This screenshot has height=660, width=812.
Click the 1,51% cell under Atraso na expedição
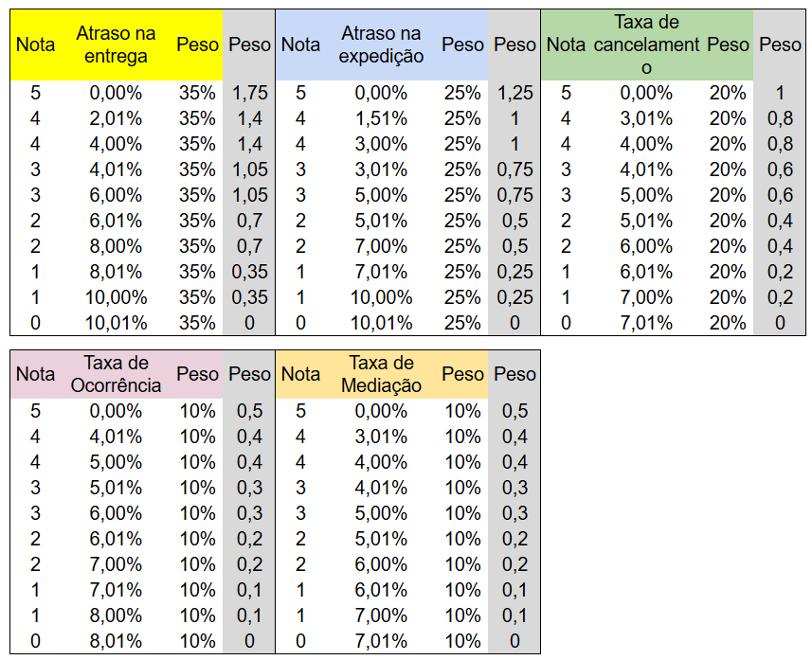[x=381, y=118]
